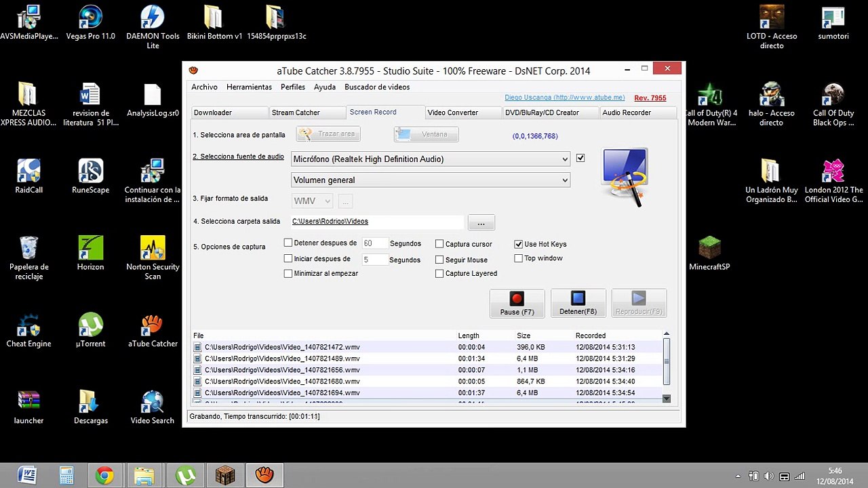The image size is (868, 488).
Task: Launch the MinecraftSP desktop icon
Action: click(709, 253)
